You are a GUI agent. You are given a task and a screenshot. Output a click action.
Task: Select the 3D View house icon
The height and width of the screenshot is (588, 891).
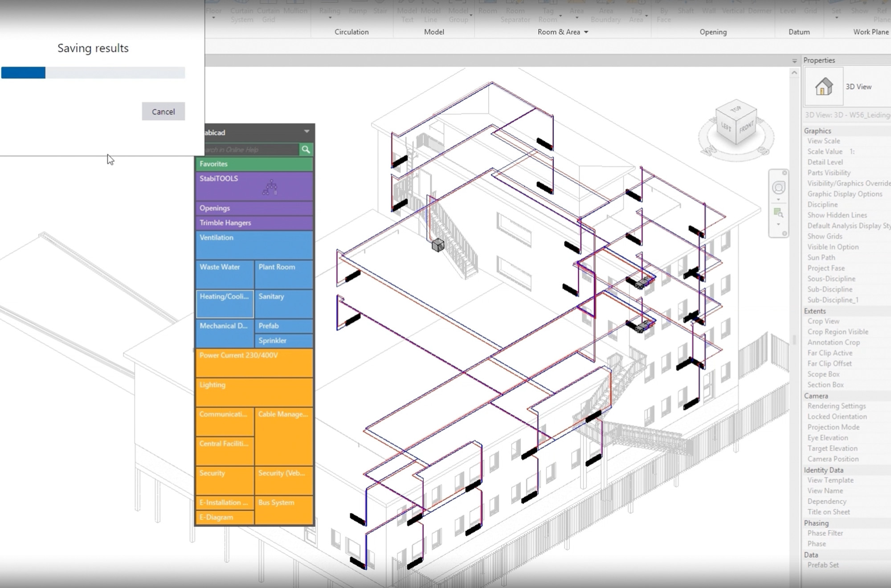[823, 86]
